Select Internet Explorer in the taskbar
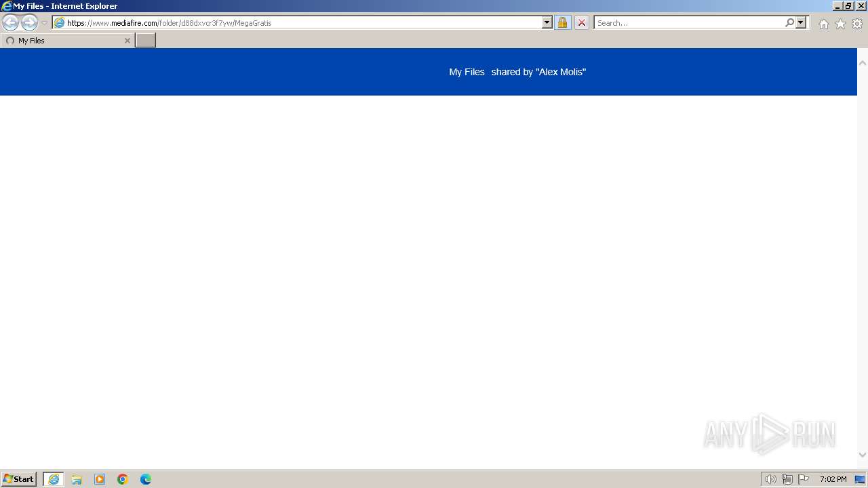The width and height of the screenshot is (868, 488). point(54,479)
